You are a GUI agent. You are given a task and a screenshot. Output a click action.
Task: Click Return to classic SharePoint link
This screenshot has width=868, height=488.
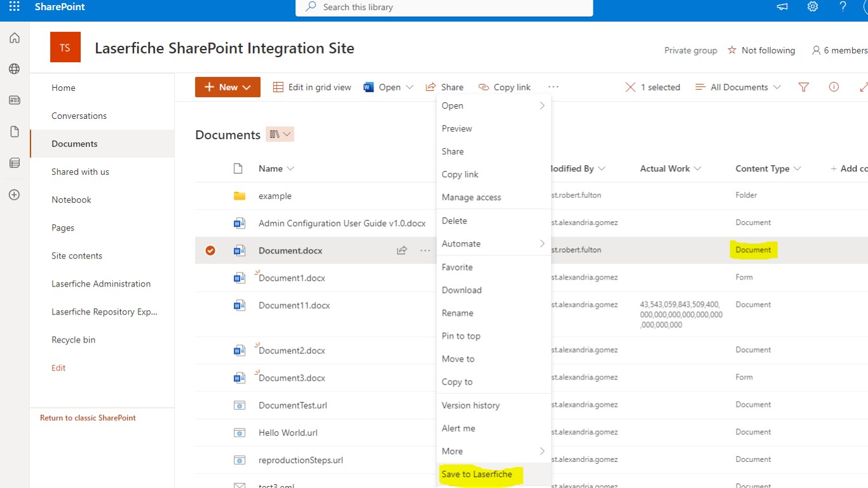pyautogui.click(x=88, y=418)
